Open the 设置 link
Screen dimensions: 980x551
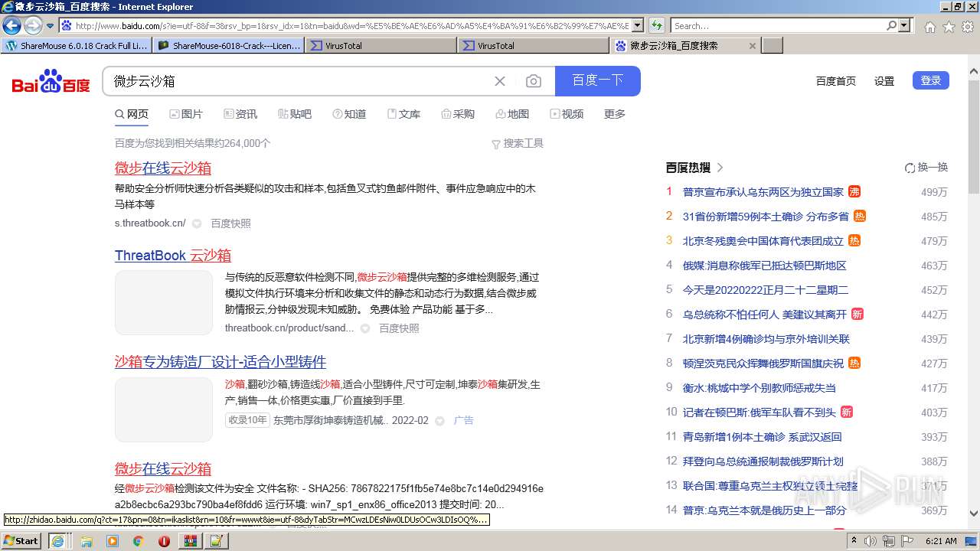(x=884, y=81)
